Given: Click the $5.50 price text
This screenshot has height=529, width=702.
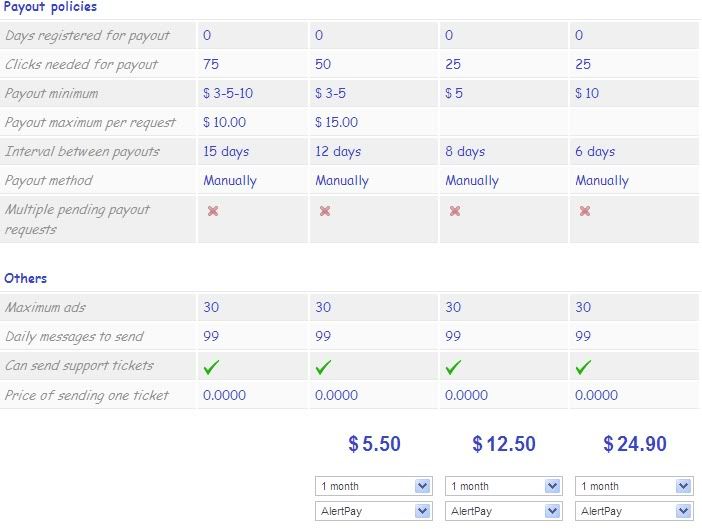Looking at the screenshot, I should 374,444.
